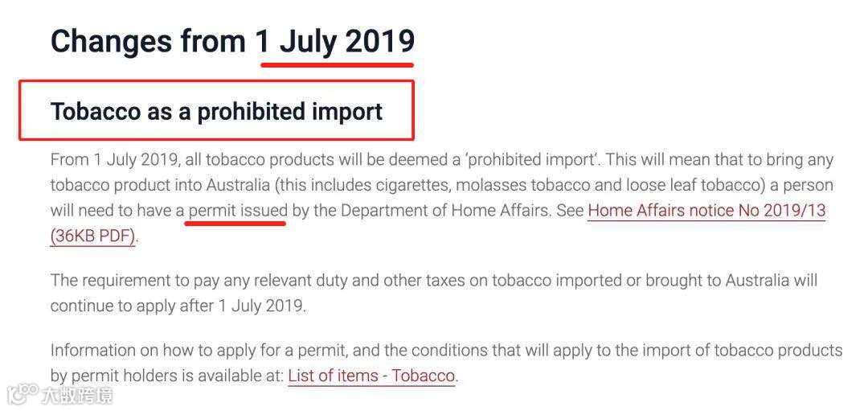
Task: Click the red-underlined "permit issued" words
Action: click(x=238, y=211)
